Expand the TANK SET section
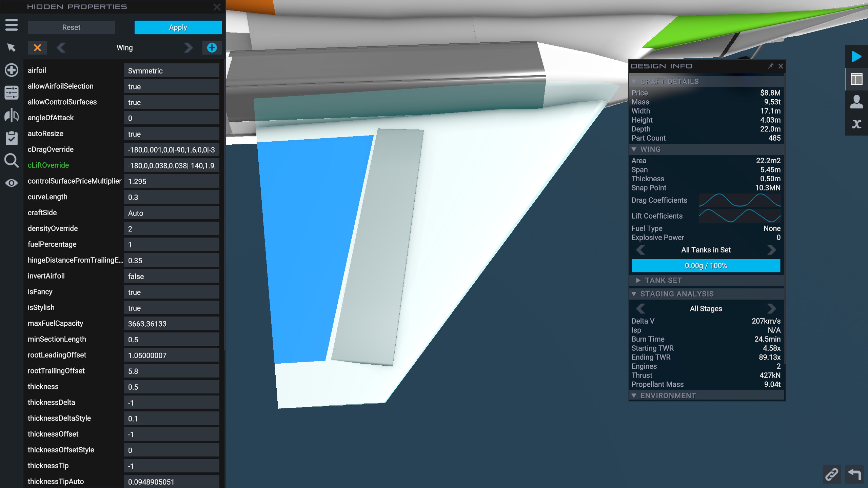868x488 pixels. (638, 280)
